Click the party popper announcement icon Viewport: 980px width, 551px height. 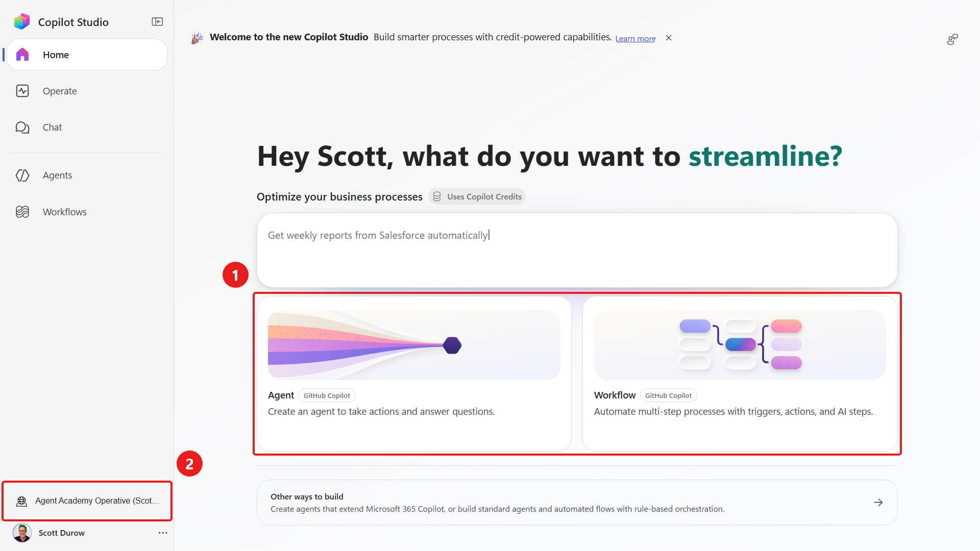[x=197, y=38]
